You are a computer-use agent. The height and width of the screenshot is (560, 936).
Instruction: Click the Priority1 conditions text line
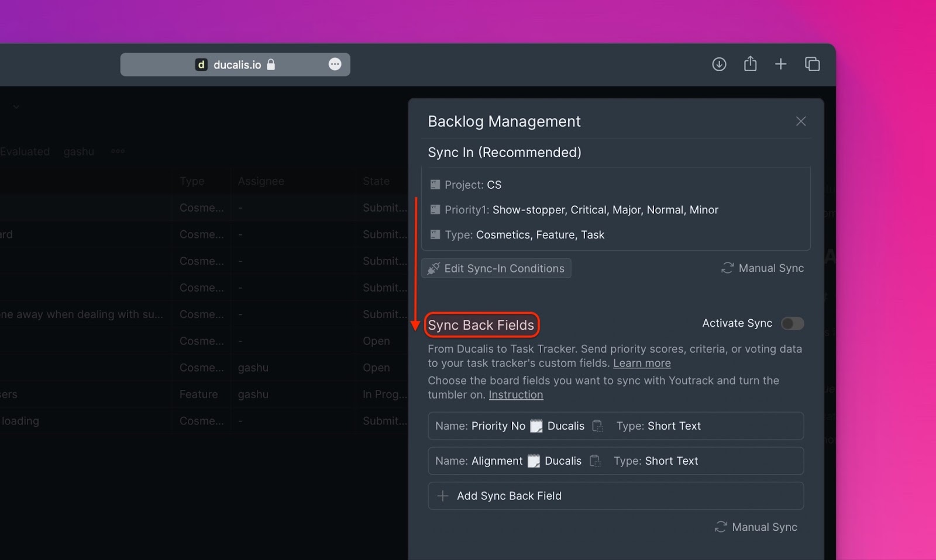pos(581,210)
